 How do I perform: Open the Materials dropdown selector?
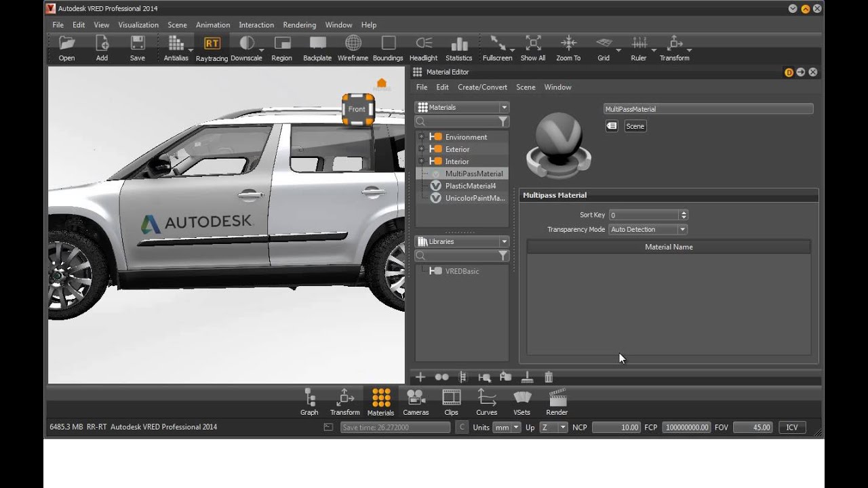462,107
